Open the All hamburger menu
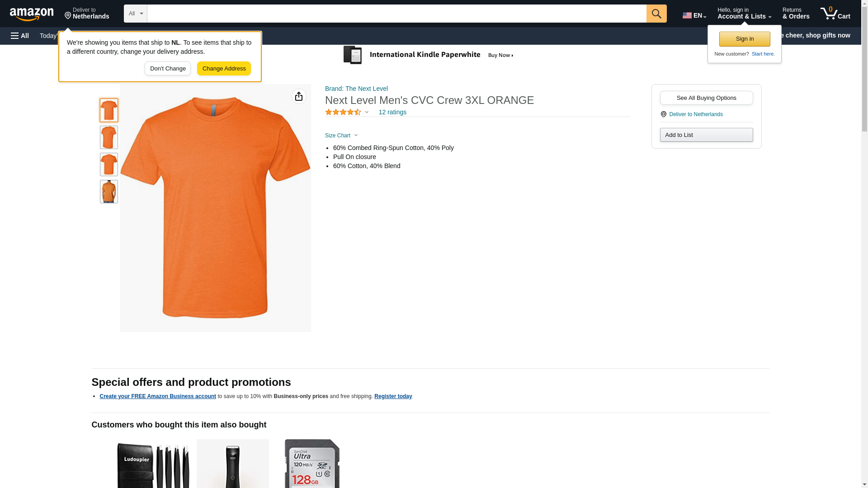The image size is (868, 488). point(20,36)
